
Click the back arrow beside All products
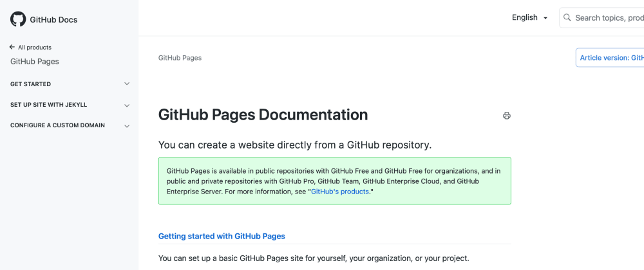[x=12, y=47]
